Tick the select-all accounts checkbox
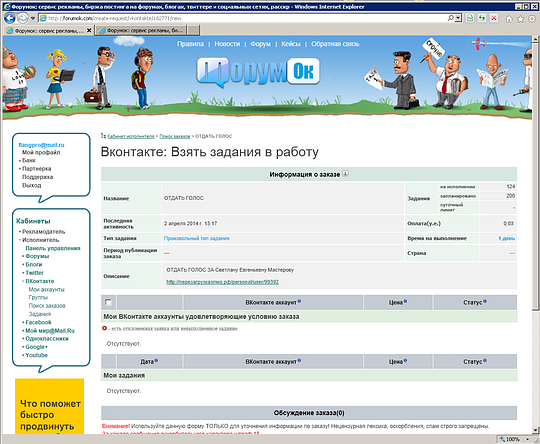540x444 pixels. pyautogui.click(x=108, y=302)
